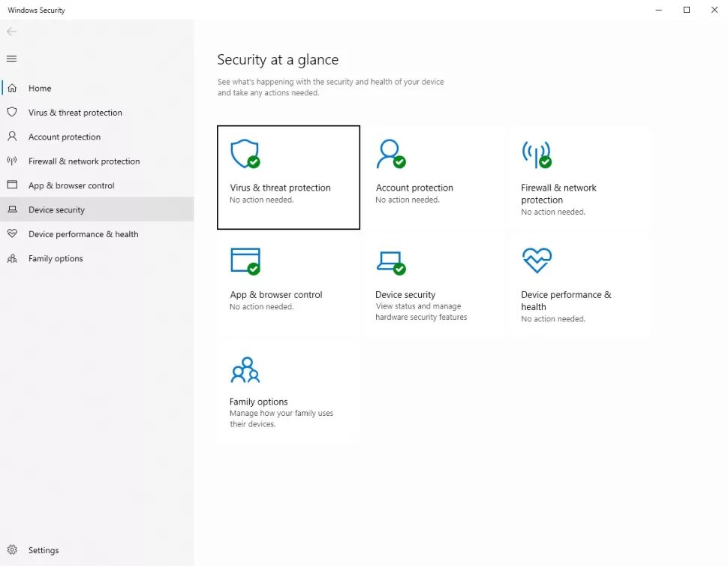Open the Device security tile title
728x566 pixels.
point(405,294)
